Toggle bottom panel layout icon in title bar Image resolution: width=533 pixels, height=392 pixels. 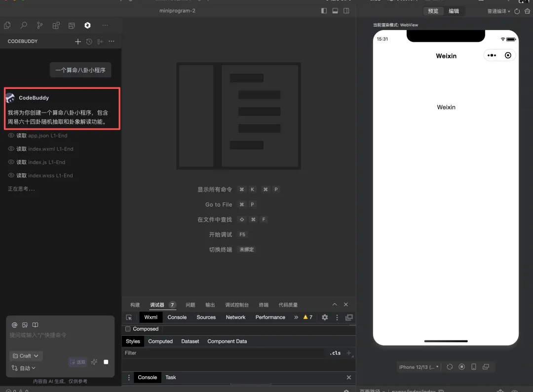coord(335,11)
